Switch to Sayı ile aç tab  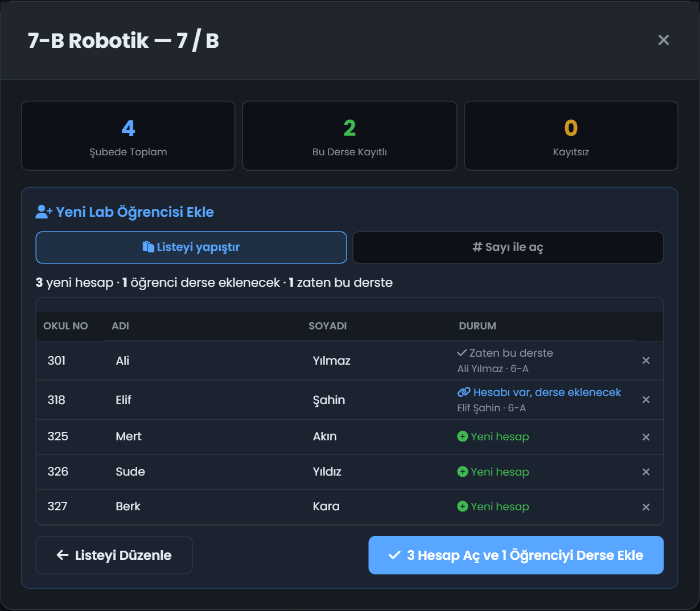click(x=508, y=247)
